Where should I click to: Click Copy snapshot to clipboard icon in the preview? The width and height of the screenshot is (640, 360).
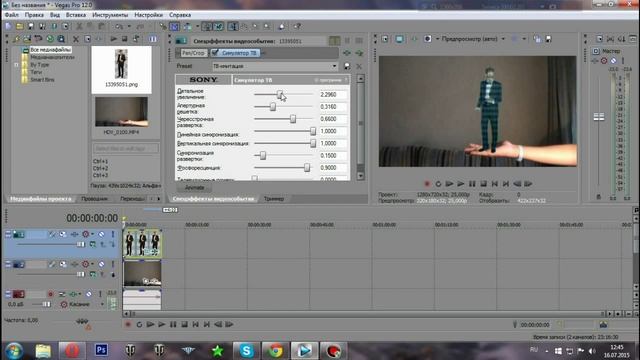(x=537, y=39)
